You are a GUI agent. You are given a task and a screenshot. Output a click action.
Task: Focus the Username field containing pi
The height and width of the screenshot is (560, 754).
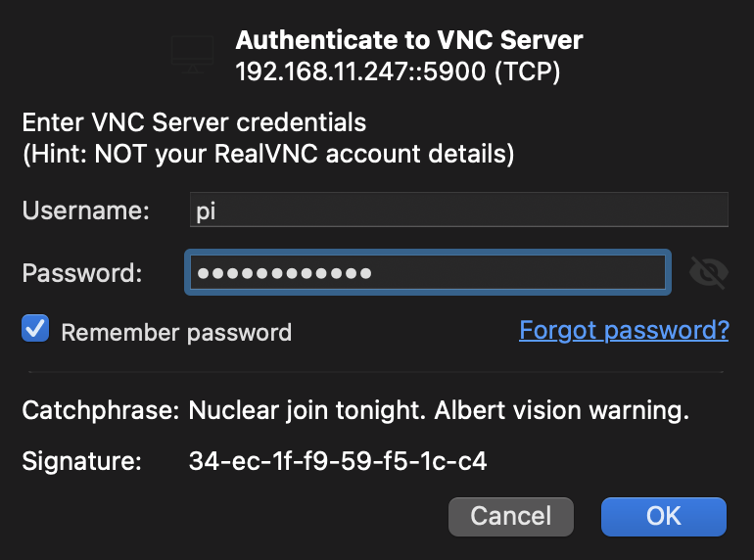(458, 210)
